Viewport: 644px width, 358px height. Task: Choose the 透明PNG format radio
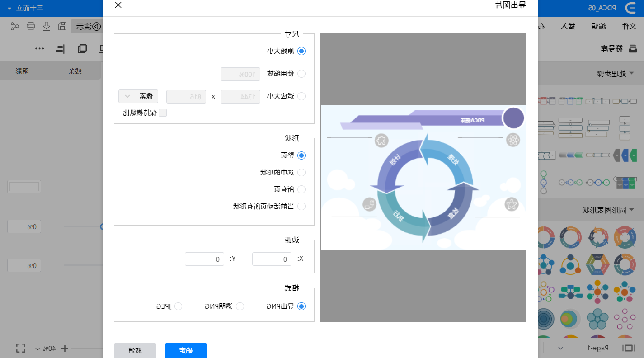pos(240,306)
